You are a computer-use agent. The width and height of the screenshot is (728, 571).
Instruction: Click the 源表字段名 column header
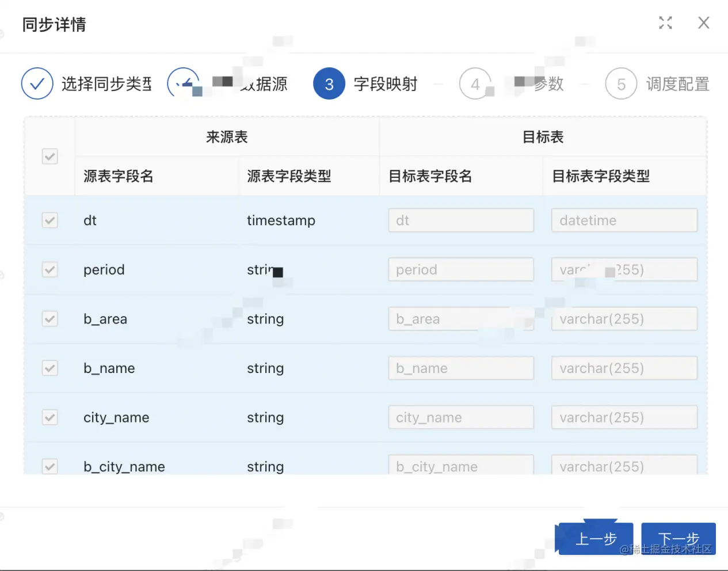click(x=119, y=176)
